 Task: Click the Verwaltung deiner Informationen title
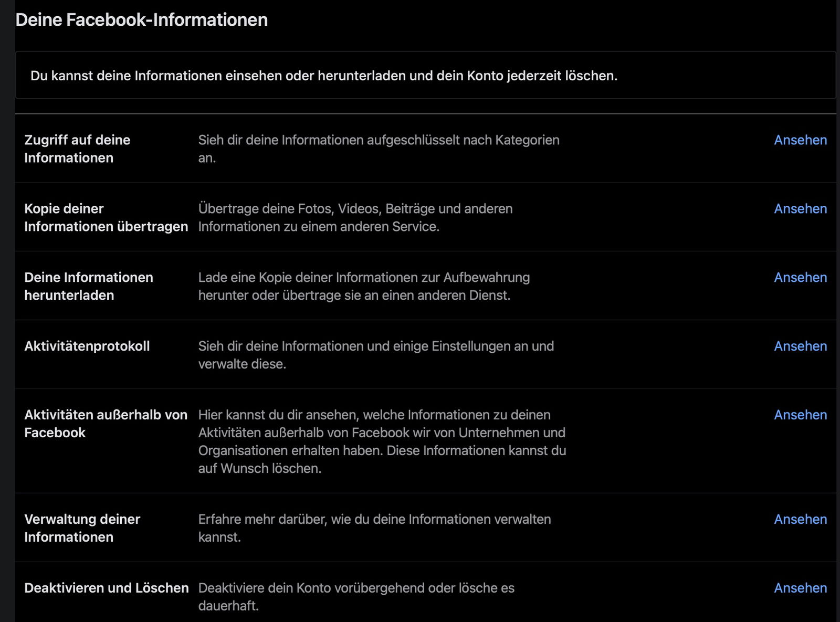(x=82, y=529)
